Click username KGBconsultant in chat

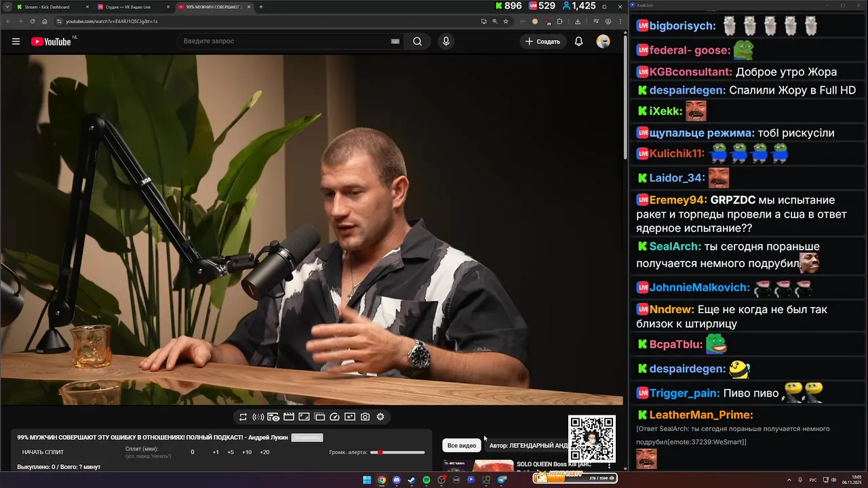point(691,72)
